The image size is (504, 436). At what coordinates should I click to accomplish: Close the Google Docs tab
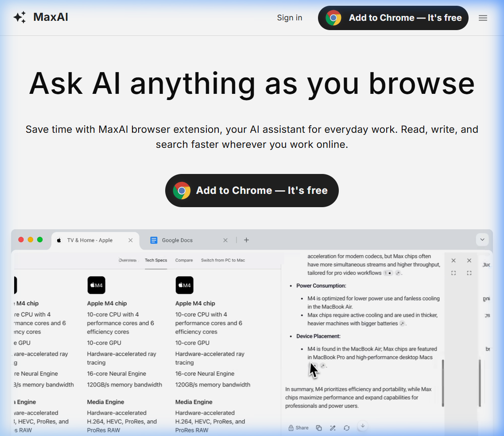tap(225, 240)
